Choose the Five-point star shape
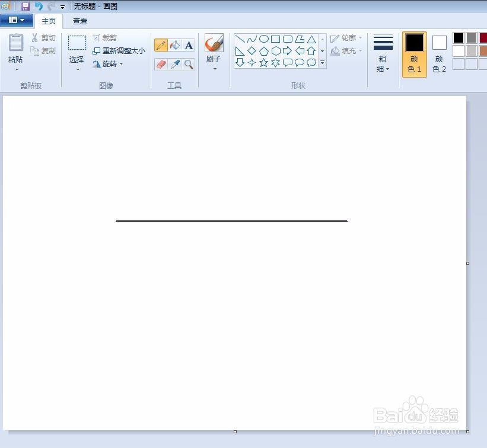This screenshot has width=487, height=448. (264, 63)
